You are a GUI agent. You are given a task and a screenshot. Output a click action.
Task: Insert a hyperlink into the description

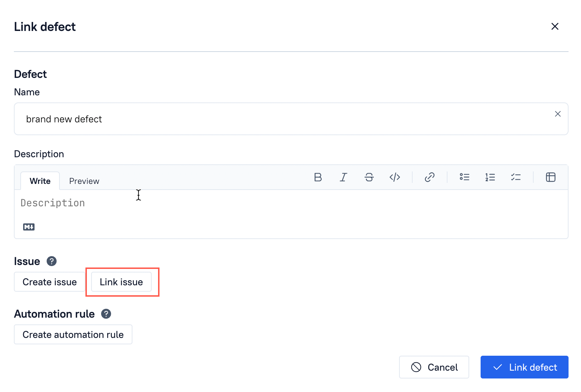(x=430, y=177)
